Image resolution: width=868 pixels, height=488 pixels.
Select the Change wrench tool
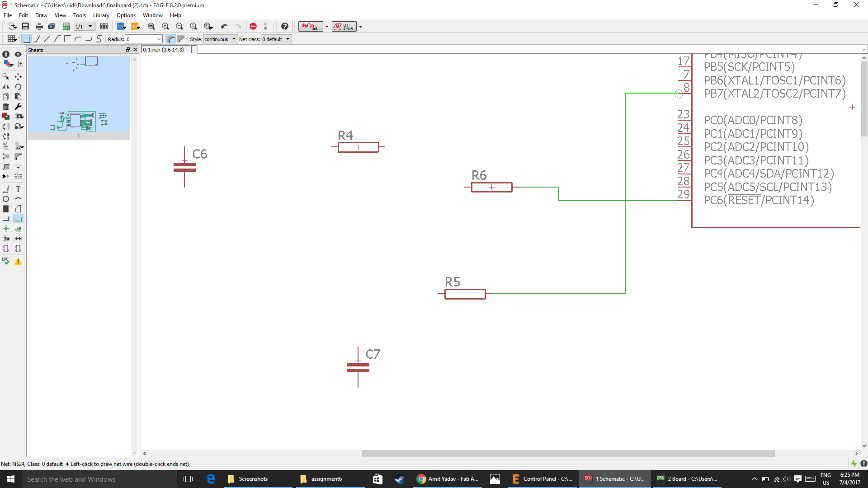(x=18, y=107)
